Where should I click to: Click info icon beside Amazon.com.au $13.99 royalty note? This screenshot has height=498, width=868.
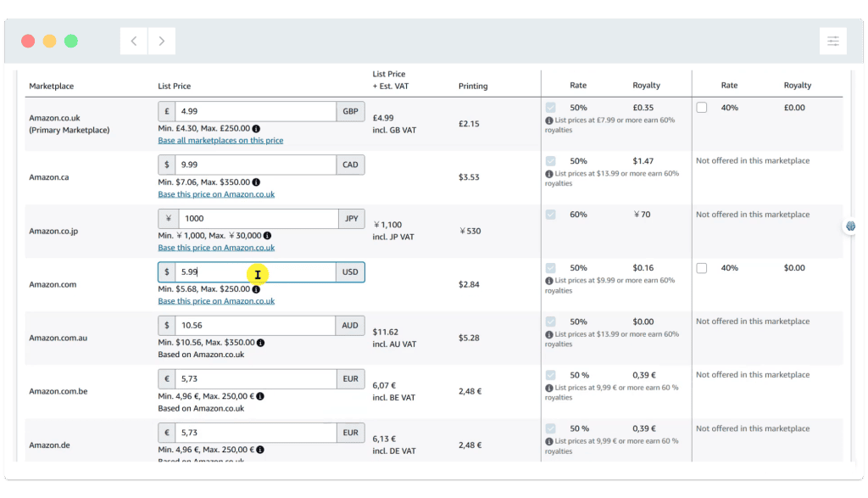click(549, 334)
